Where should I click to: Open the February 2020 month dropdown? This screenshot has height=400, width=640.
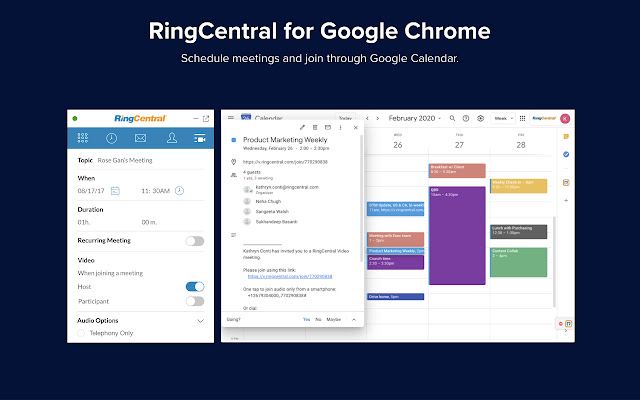coord(415,118)
